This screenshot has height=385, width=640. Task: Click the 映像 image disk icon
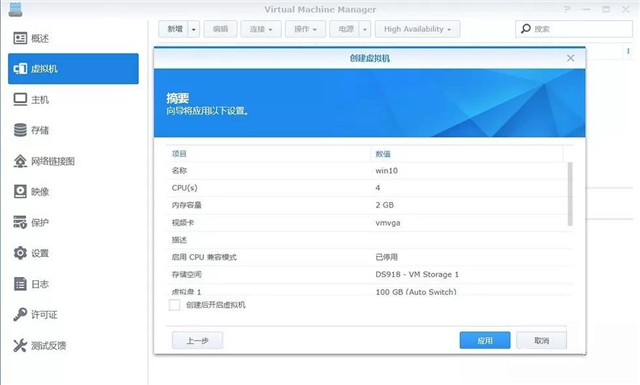point(20,191)
